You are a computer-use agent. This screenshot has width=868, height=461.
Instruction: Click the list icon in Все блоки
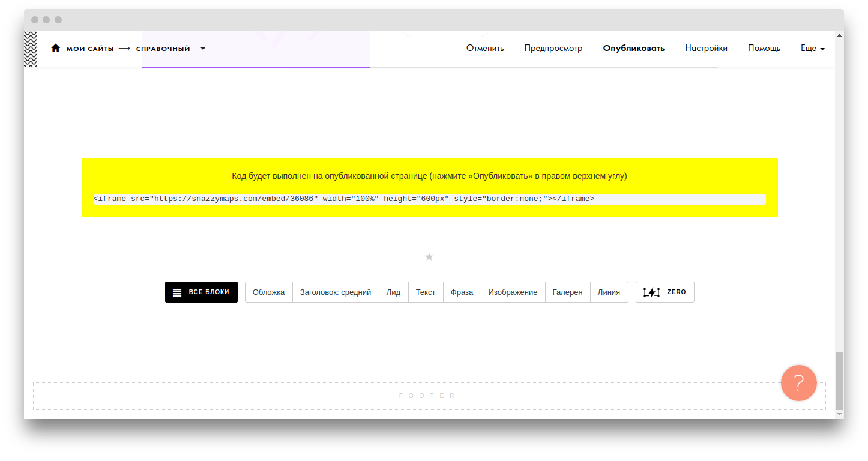pos(177,292)
